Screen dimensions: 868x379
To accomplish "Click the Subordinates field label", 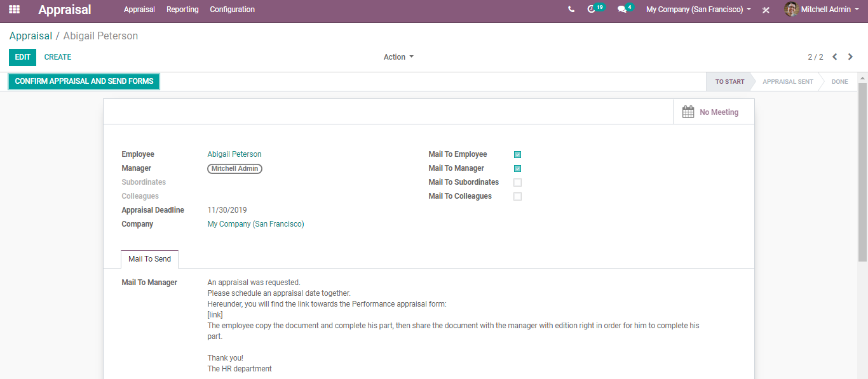I will click(144, 182).
